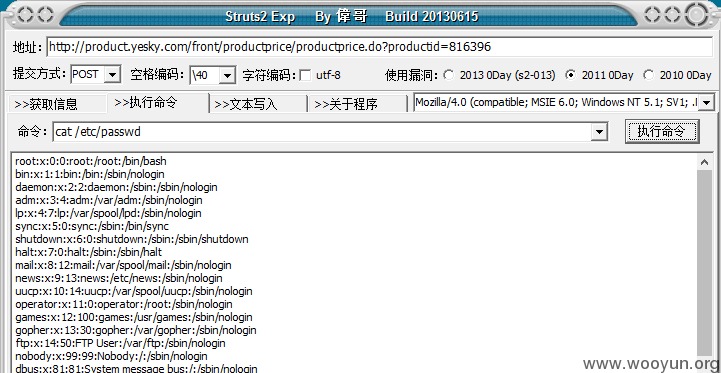Click the lp:x:4:7 output line
Viewport: 721px width, 373px height.
point(108,213)
